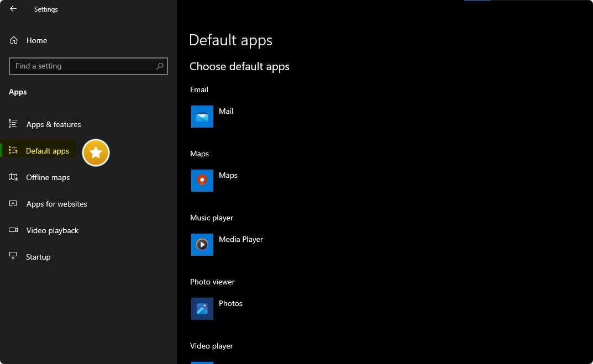Switch to Video playback settings

(53, 230)
